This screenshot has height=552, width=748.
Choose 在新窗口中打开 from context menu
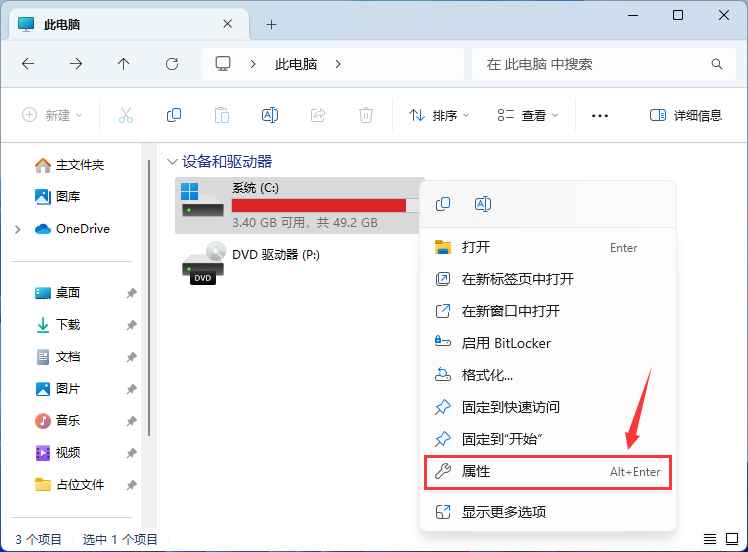[x=548, y=311]
